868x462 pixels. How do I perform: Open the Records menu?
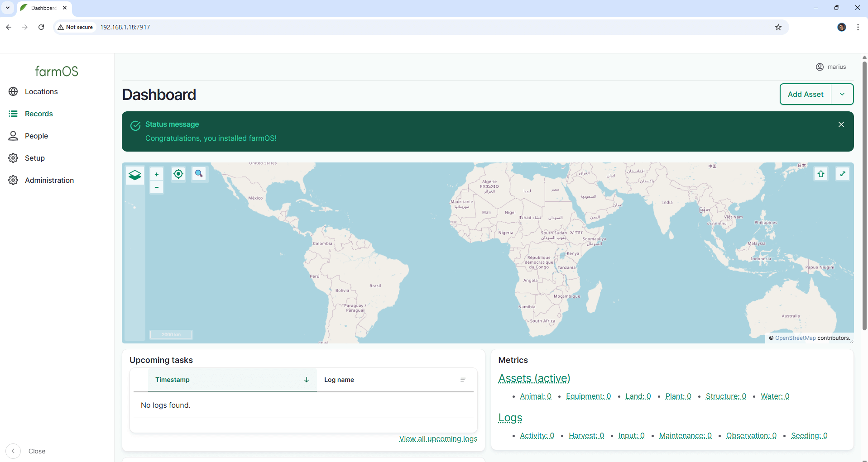[x=39, y=114]
